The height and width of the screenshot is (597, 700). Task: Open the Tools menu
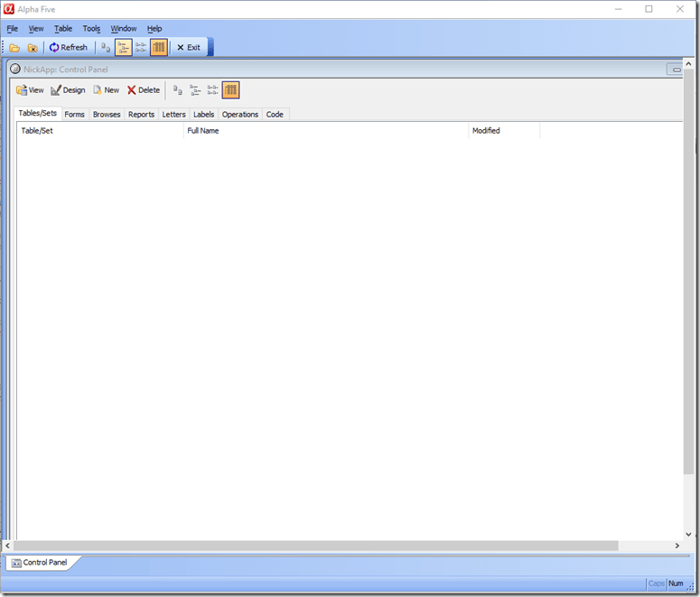point(91,29)
